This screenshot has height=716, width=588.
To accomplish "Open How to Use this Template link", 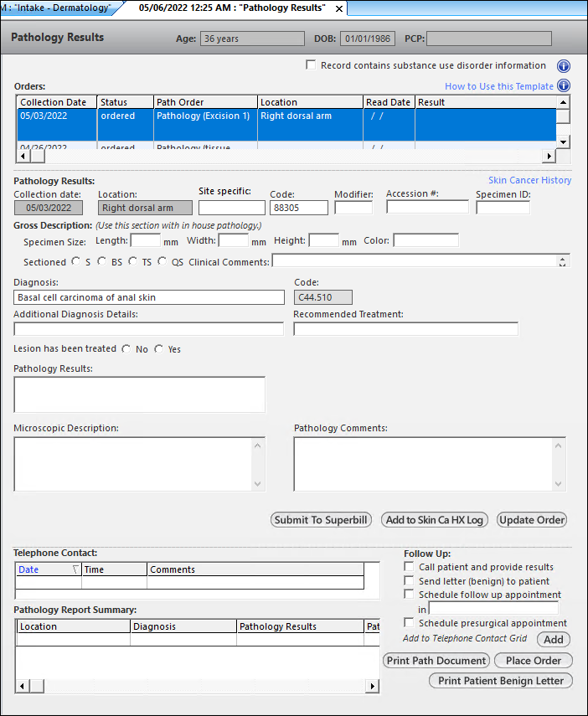I will 499,86.
